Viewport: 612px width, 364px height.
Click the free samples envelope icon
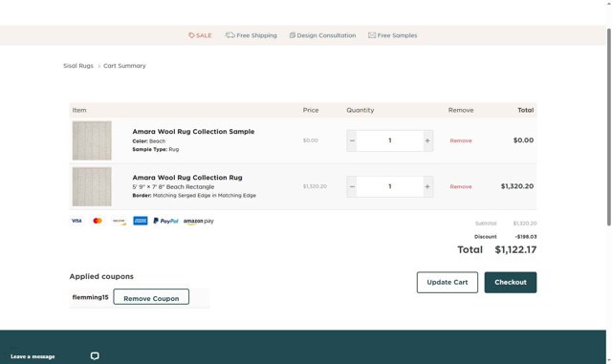(372, 35)
